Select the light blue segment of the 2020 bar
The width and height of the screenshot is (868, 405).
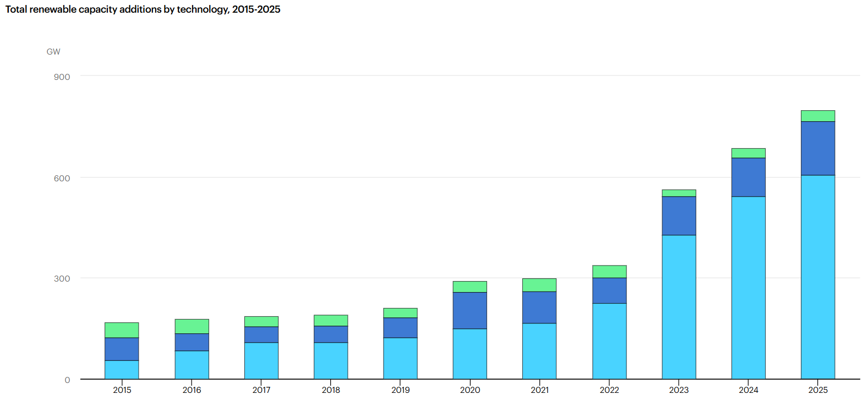tap(470, 354)
